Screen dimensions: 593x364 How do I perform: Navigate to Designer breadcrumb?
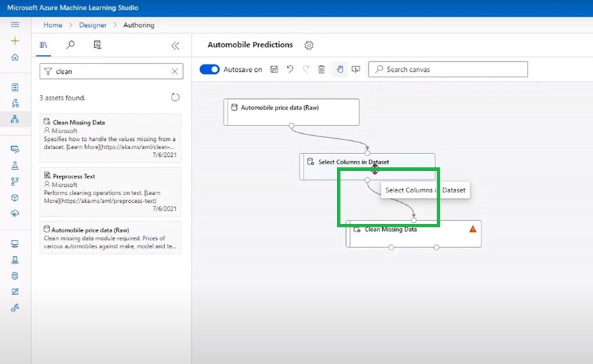(93, 25)
